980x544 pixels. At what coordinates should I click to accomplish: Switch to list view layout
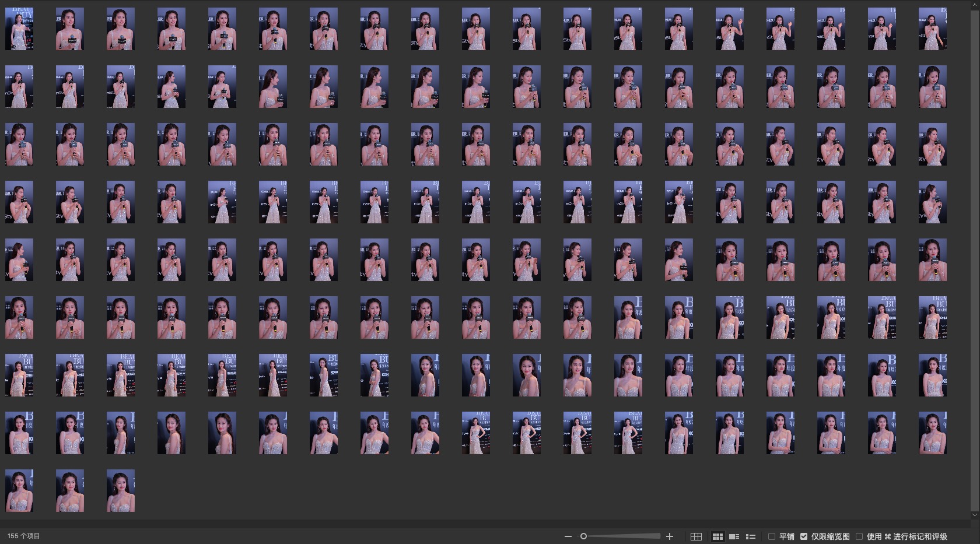coord(751,536)
